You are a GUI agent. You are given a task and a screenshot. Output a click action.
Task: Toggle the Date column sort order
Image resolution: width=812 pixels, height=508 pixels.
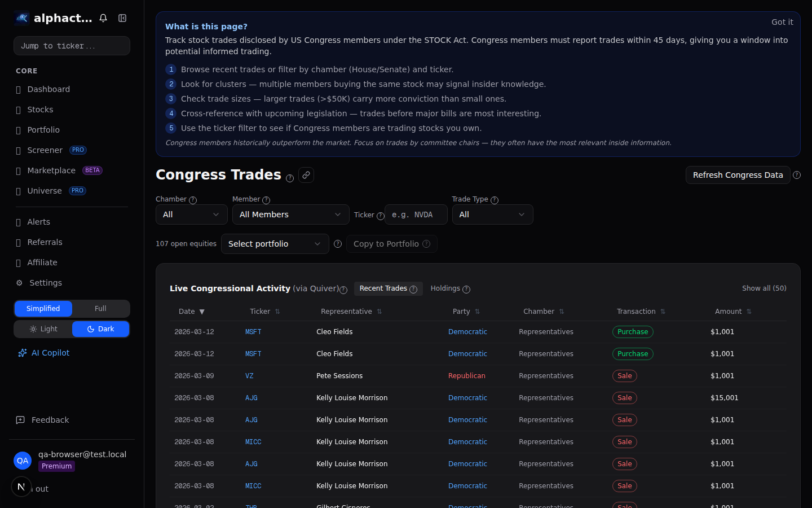click(x=189, y=311)
